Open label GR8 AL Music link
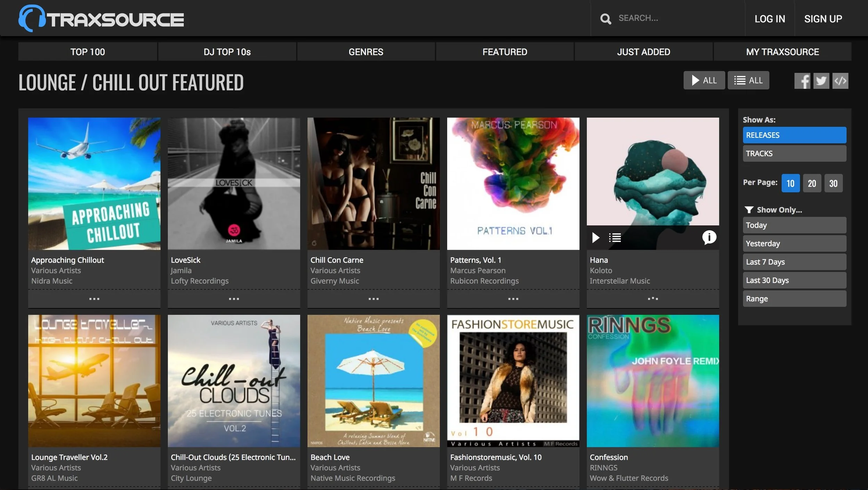 pos(55,478)
